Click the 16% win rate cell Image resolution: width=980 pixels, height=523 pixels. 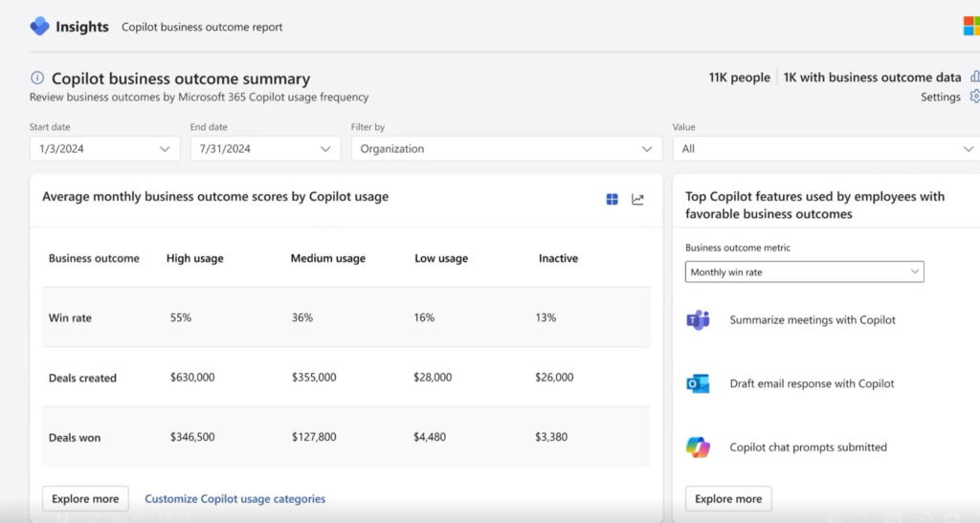click(x=424, y=317)
